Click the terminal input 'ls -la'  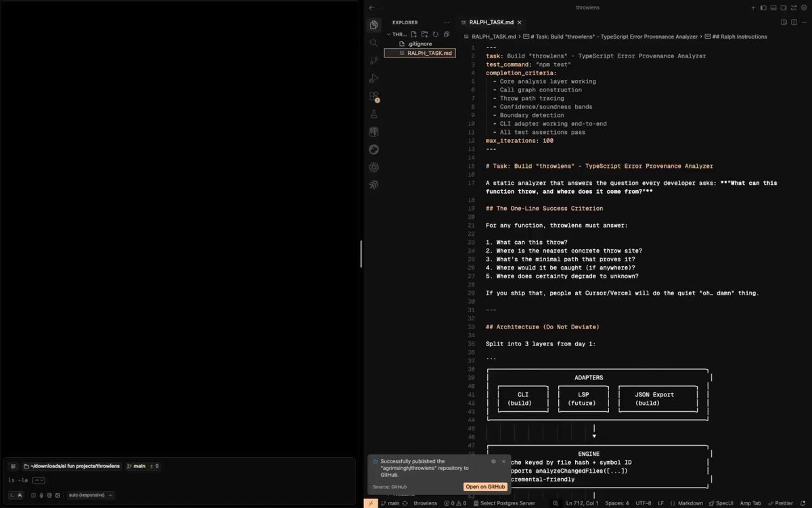[x=18, y=480]
